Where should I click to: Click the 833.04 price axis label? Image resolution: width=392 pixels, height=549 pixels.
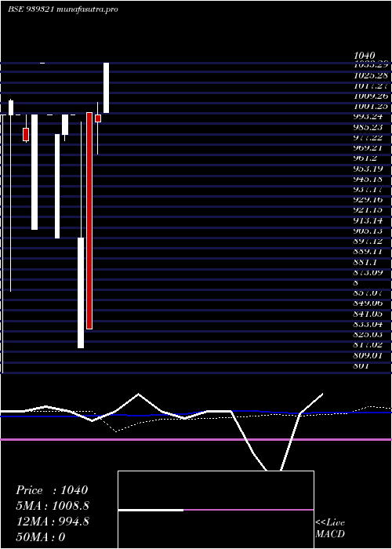pos(368,323)
